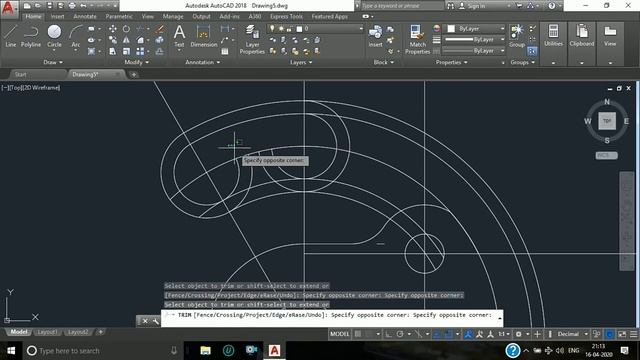640x360 pixels.
Task: Click the Explode tool icon
Action: coord(160,40)
